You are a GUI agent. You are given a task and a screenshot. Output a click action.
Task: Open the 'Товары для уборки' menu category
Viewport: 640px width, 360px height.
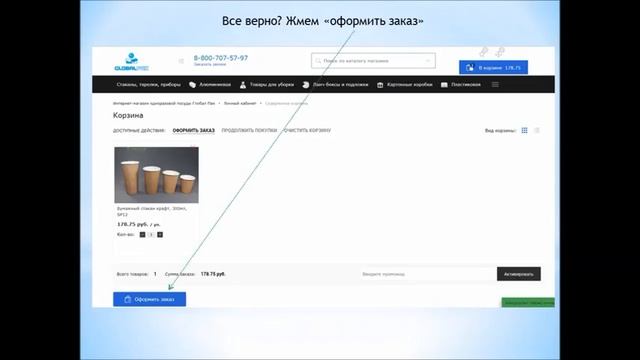click(x=267, y=84)
